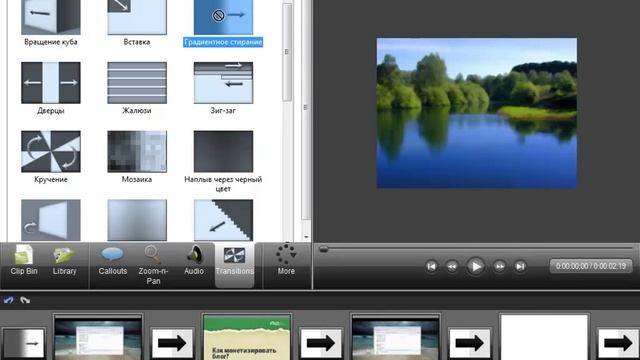Click the preview playback scrubber handle

323,249
